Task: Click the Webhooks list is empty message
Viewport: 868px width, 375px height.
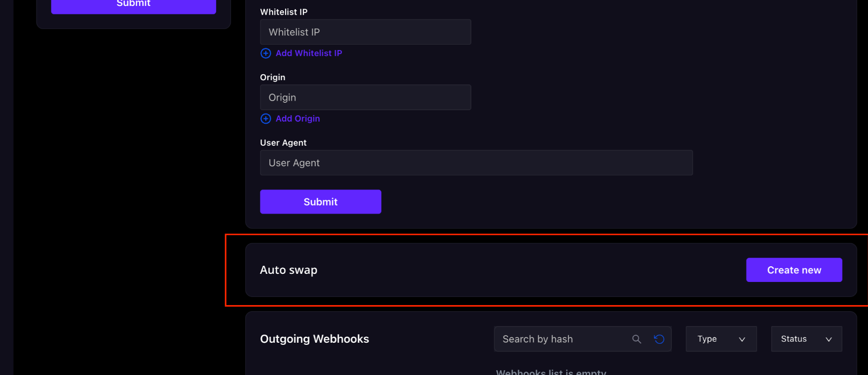Action: [x=551, y=372]
